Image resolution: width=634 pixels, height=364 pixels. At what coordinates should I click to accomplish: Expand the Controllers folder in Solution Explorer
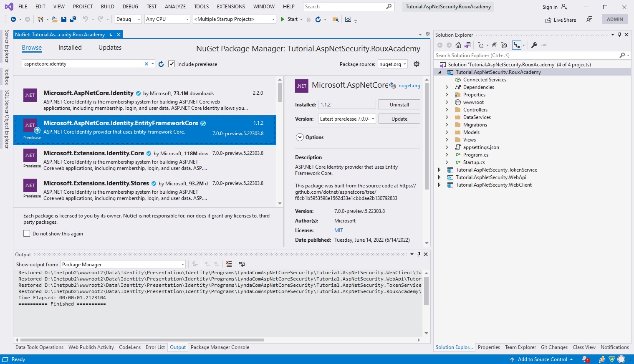(x=447, y=109)
